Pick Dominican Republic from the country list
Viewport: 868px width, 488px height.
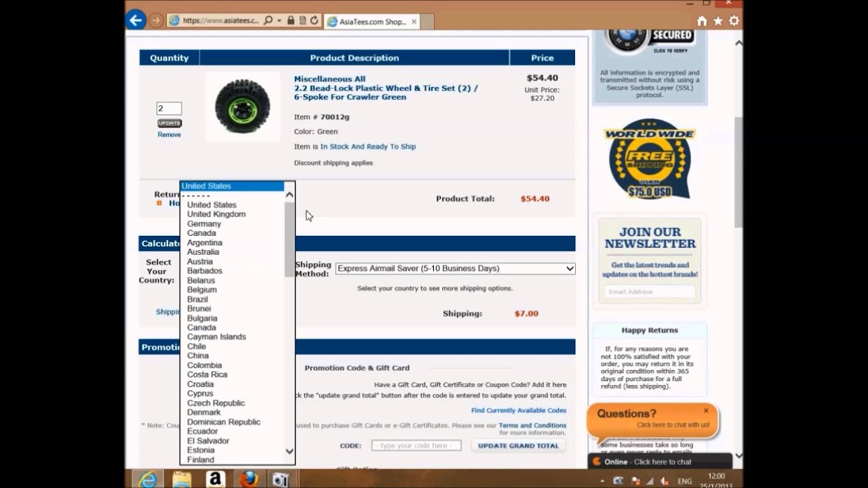(x=224, y=422)
